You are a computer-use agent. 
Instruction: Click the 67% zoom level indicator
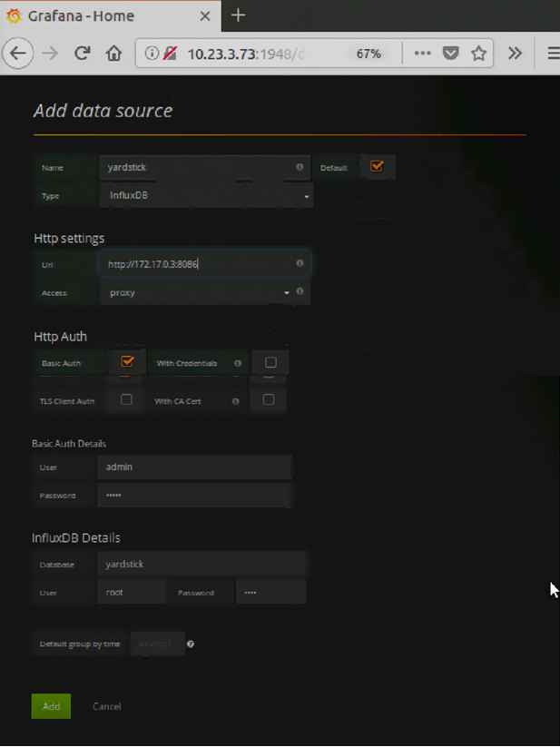368,54
